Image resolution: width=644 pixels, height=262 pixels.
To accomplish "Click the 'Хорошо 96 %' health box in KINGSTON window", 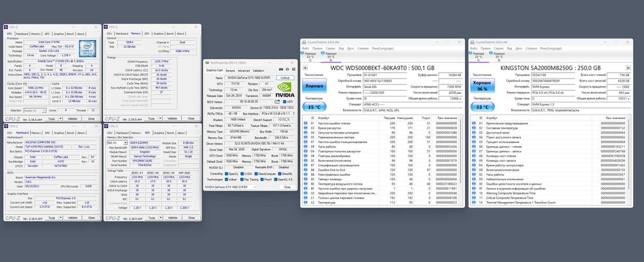I will tap(482, 86).
